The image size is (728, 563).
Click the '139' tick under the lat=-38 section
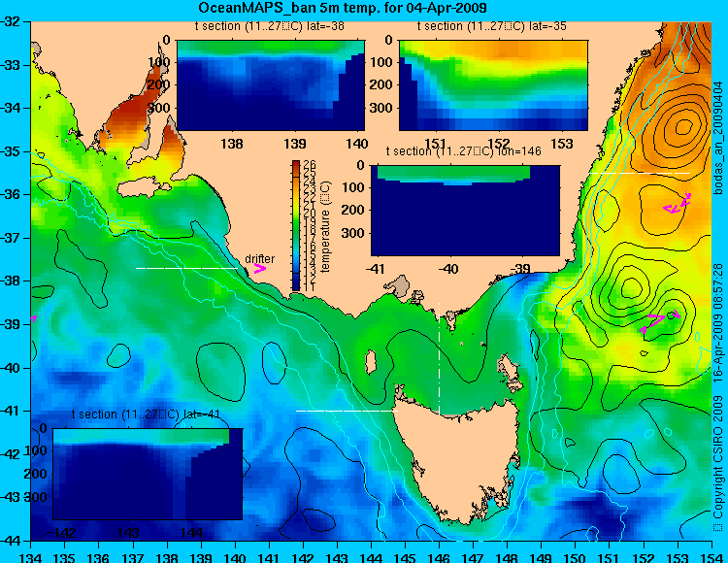tap(295, 144)
